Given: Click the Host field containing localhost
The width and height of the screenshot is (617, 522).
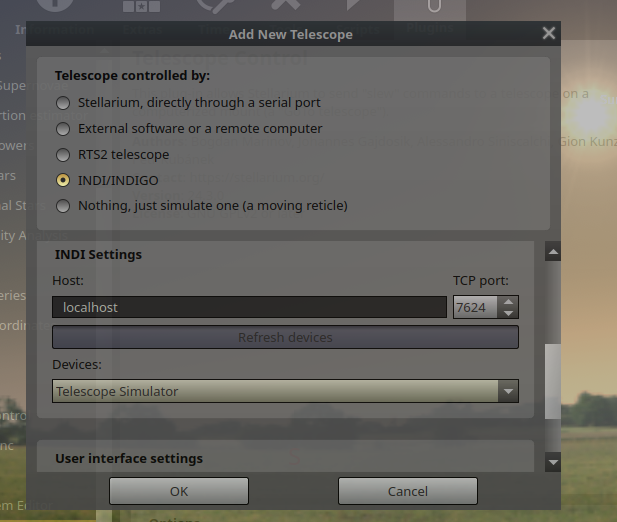Looking at the screenshot, I should pyautogui.click(x=249, y=307).
